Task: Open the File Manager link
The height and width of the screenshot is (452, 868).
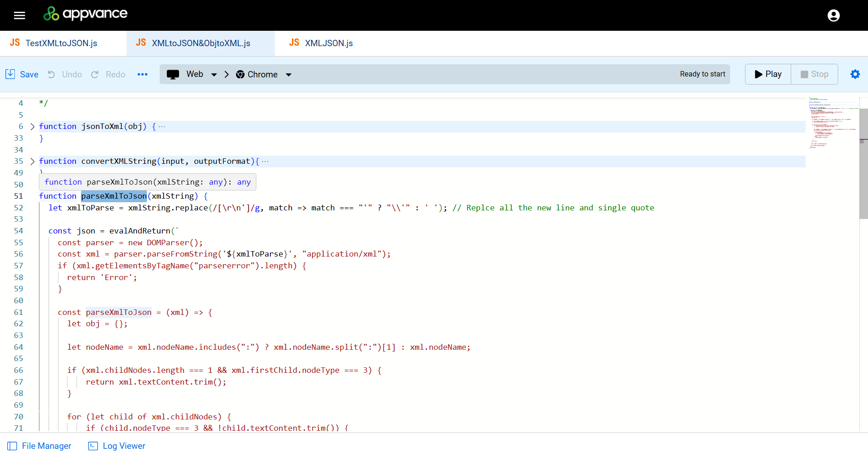Action: pyautogui.click(x=47, y=446)
